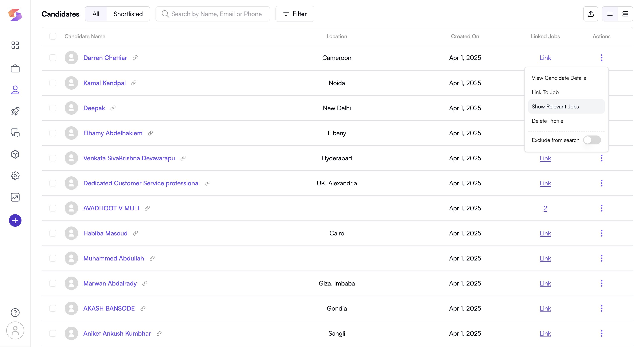Viewport: 644px width, 347px height.
Task: Check the box for Kamal Kandpal
Action: coord(53,83)
